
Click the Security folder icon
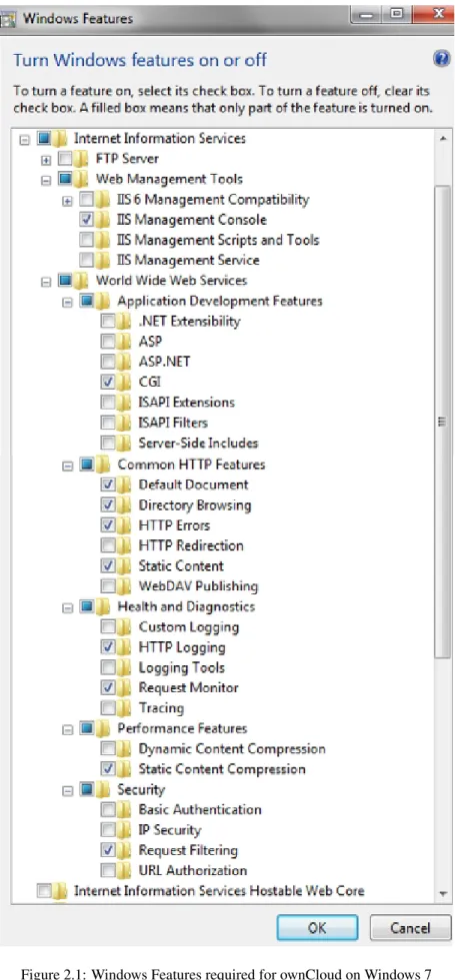[103, 789]
